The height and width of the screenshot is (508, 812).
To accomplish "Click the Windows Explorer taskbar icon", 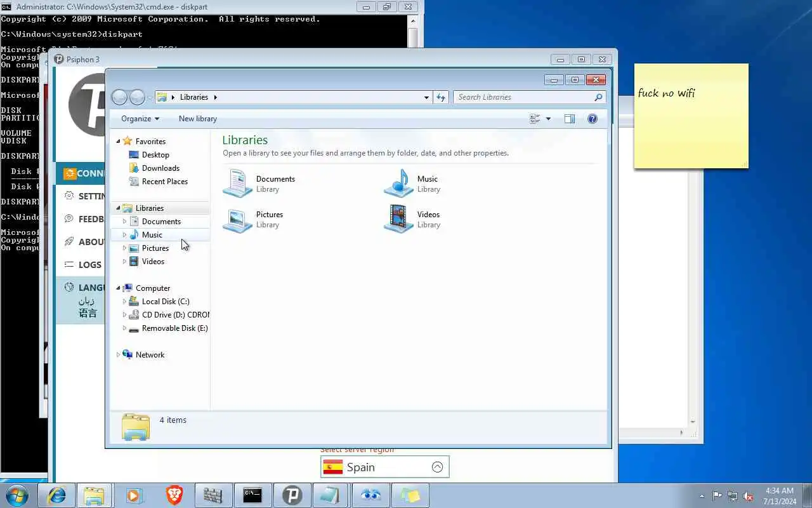I will click(95, 495).
